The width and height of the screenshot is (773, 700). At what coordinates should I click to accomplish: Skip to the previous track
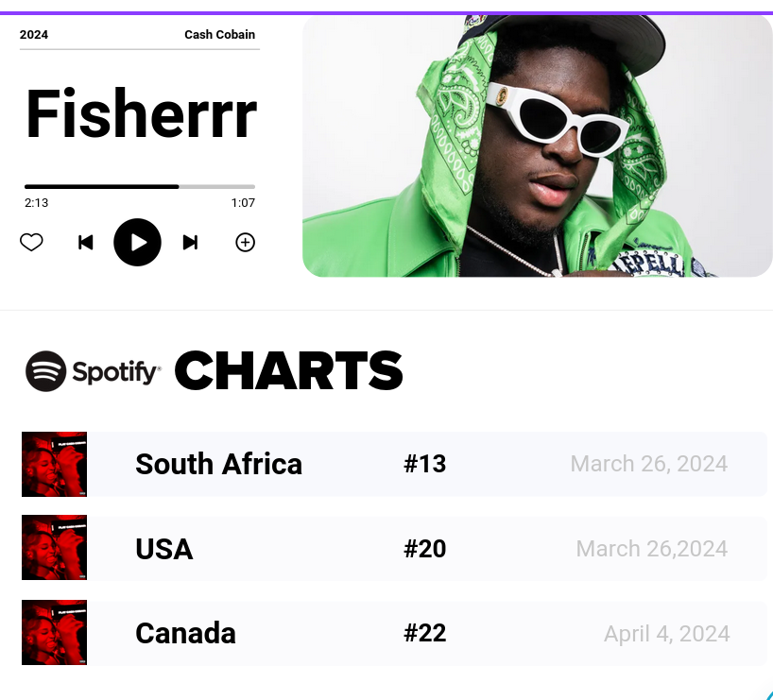[86, 242]
